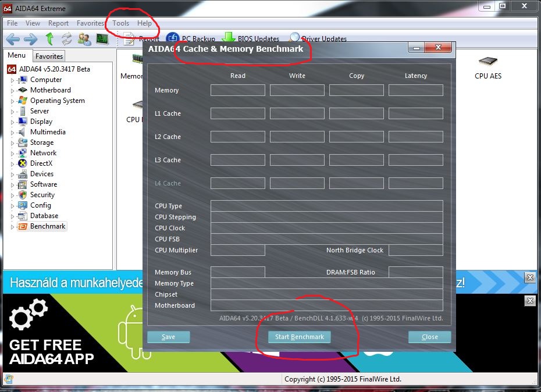Close the AIDA64 app ad banner
541x392 pixels.
(530, 301)
